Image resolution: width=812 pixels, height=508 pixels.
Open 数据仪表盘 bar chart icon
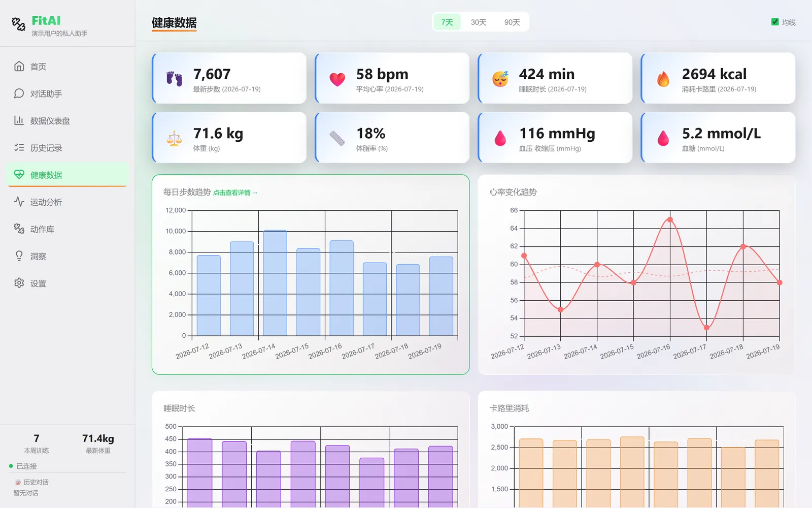coord(19,120)
